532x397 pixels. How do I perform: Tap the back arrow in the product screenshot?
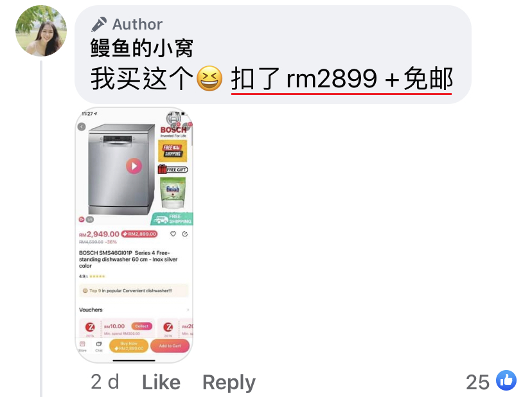coord(82,127)
